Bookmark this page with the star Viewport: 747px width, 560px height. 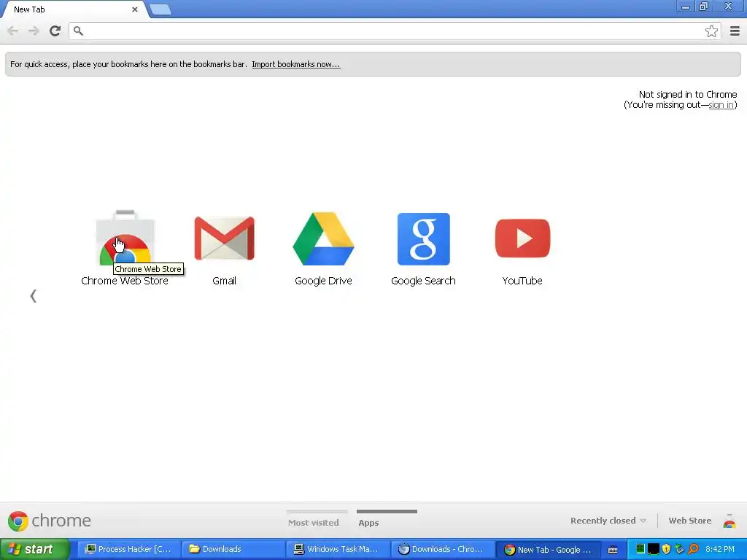[711, 31]
